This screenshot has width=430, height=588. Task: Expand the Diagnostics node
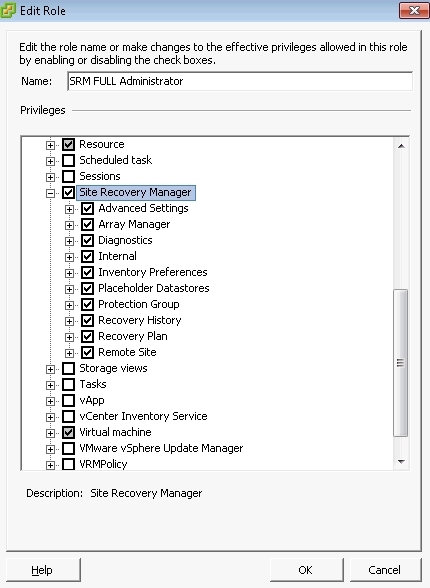[x=69, y=241]
